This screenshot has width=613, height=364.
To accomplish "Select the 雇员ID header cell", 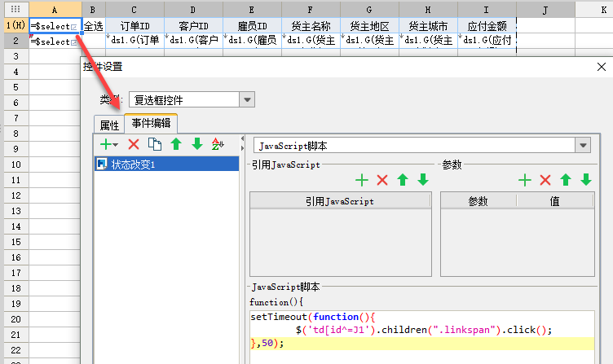I will [x=252, y=26].
